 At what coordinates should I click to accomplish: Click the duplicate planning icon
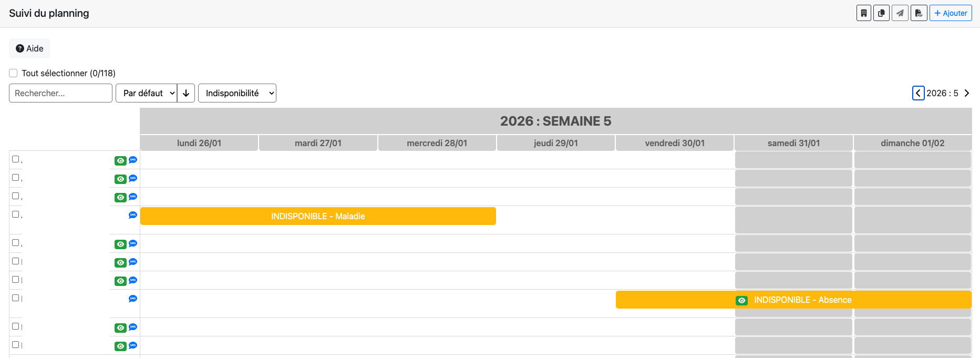[881, 13]
